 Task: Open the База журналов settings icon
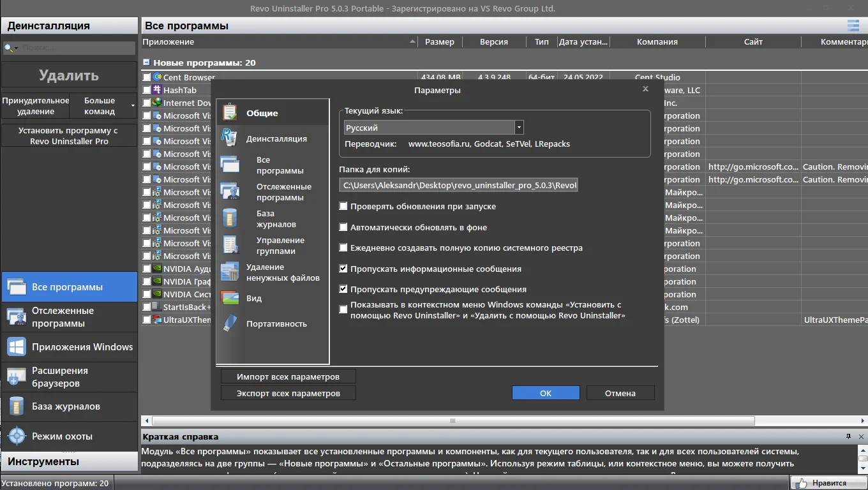pos(230,218)
